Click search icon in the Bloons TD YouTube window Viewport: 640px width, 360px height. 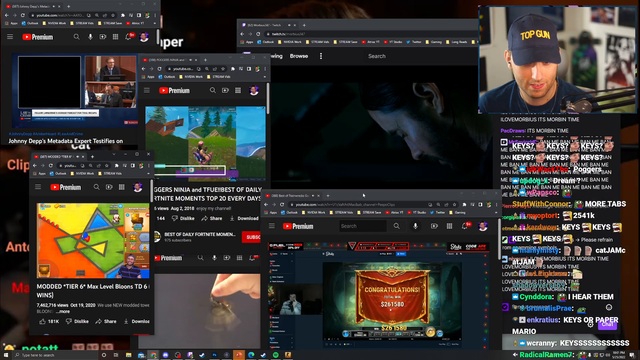point(96,187)
